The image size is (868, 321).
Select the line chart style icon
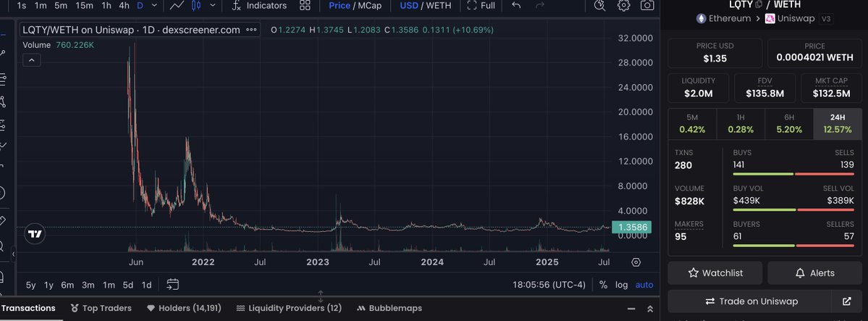(177, 6)
